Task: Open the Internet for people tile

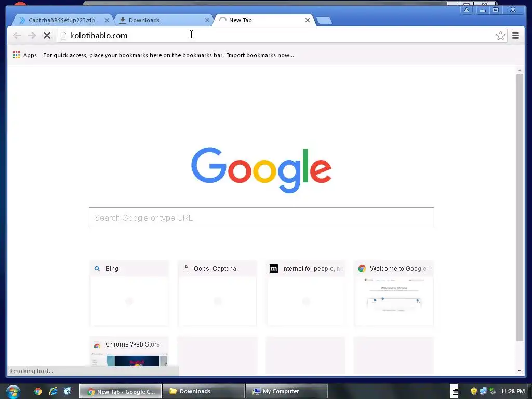Action: coord(305,293)
